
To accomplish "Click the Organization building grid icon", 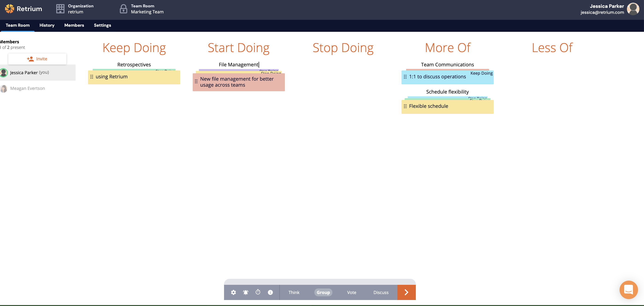I will tap(60, 9).
